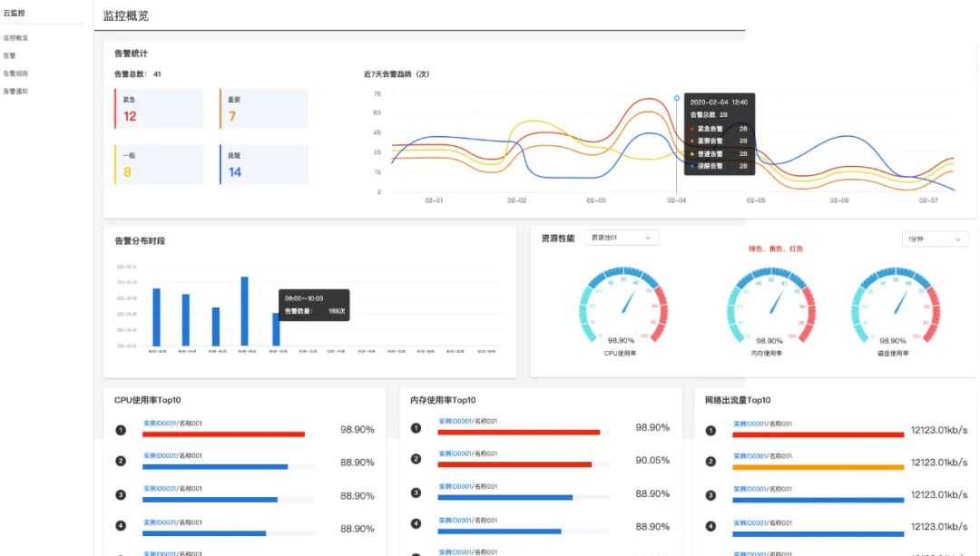Open 监控概览 in the sidebar
The image size is (980, 556).
click(x=15, y=38)
